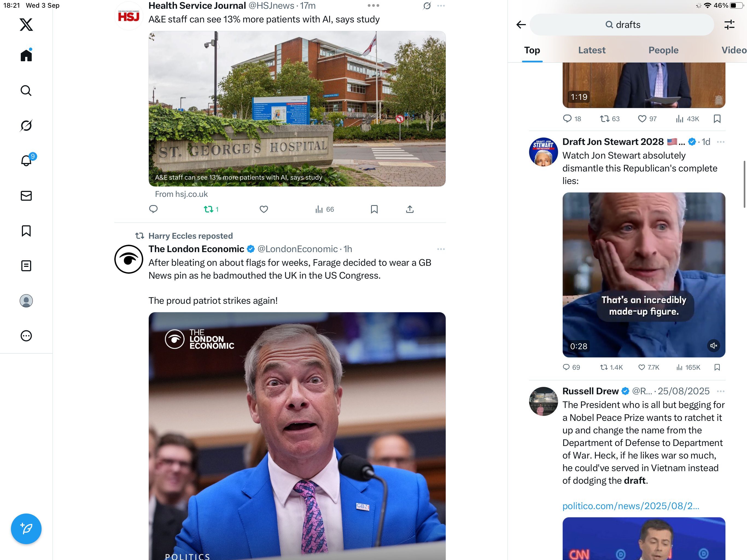
Task: Open more options on Russell Drew post
Action: click(720, 391)
